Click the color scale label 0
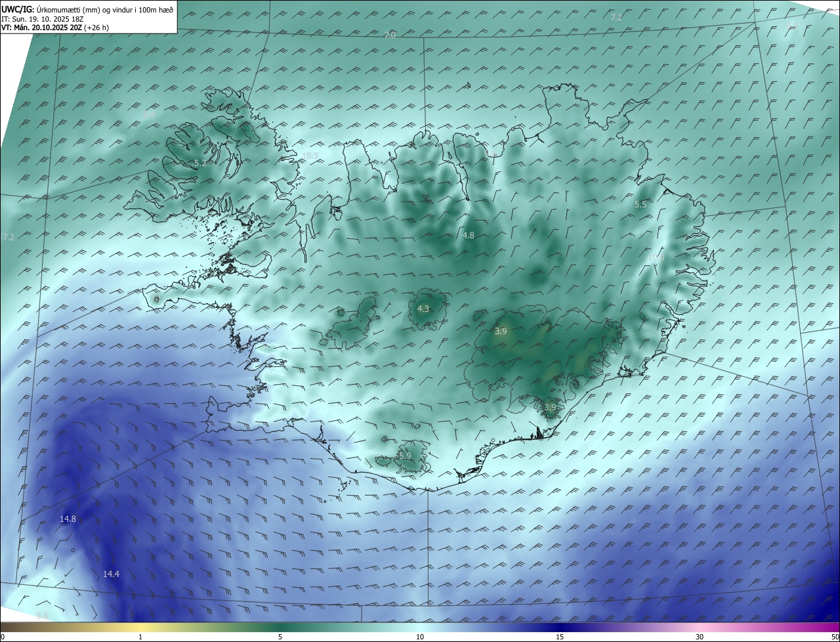Image resolution: width=840 pixels, height=642 pixels. tap(2, 637)
